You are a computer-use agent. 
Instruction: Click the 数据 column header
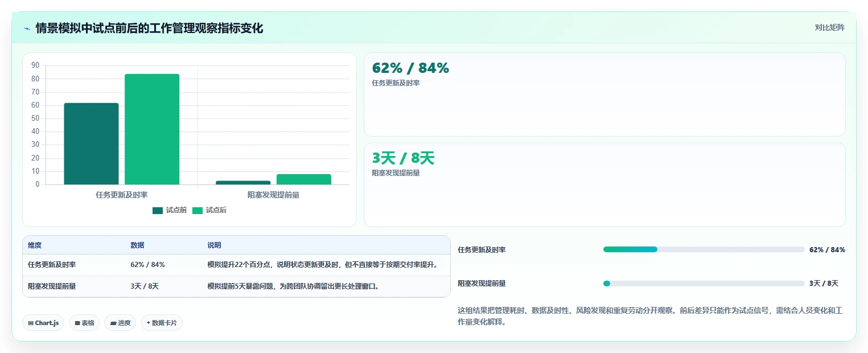click(137, 245)
